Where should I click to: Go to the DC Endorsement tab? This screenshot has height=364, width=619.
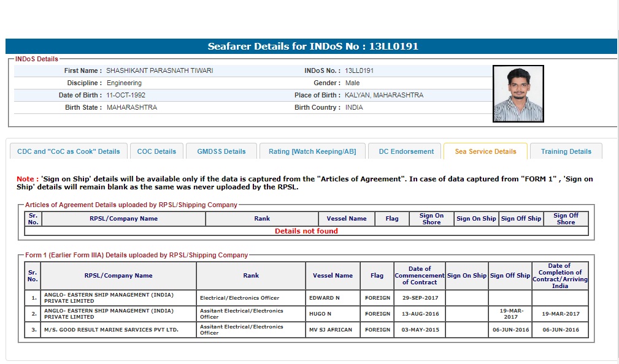click(x=406, y=151)
